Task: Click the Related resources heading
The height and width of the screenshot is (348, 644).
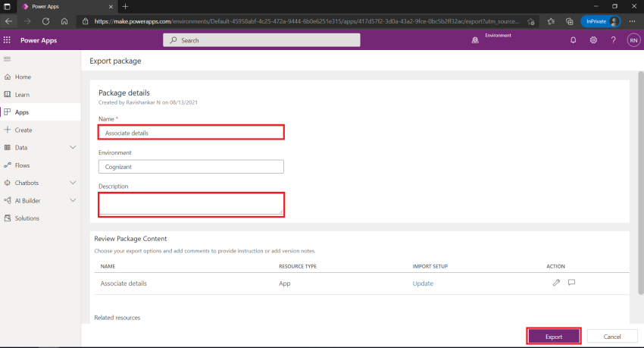Action: (x=117, y=318)
